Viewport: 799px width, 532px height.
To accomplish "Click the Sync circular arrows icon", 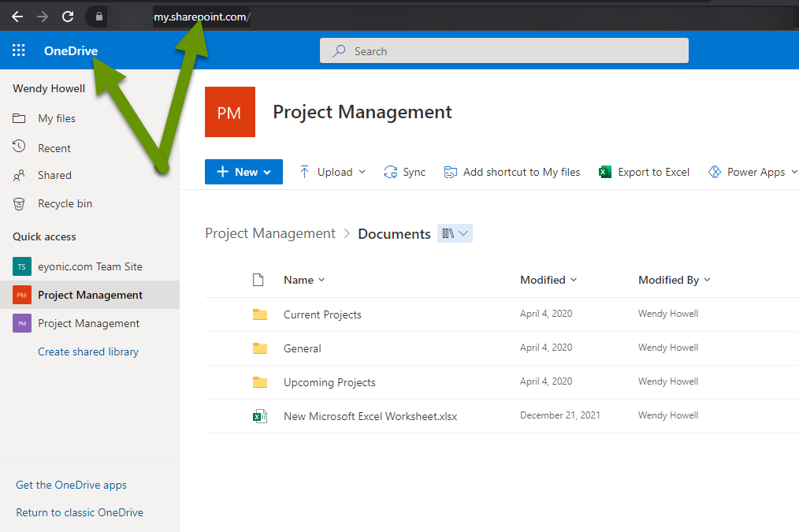I will pos(390,173).
